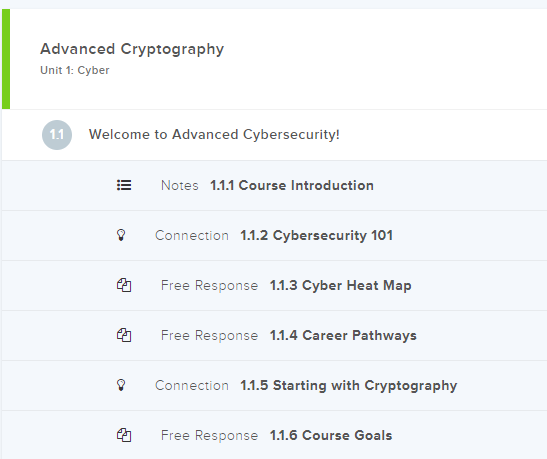Click the Notes list icon for Course Introduction
The width and height of the screenshot is (547, 459).
click(124, 185)
